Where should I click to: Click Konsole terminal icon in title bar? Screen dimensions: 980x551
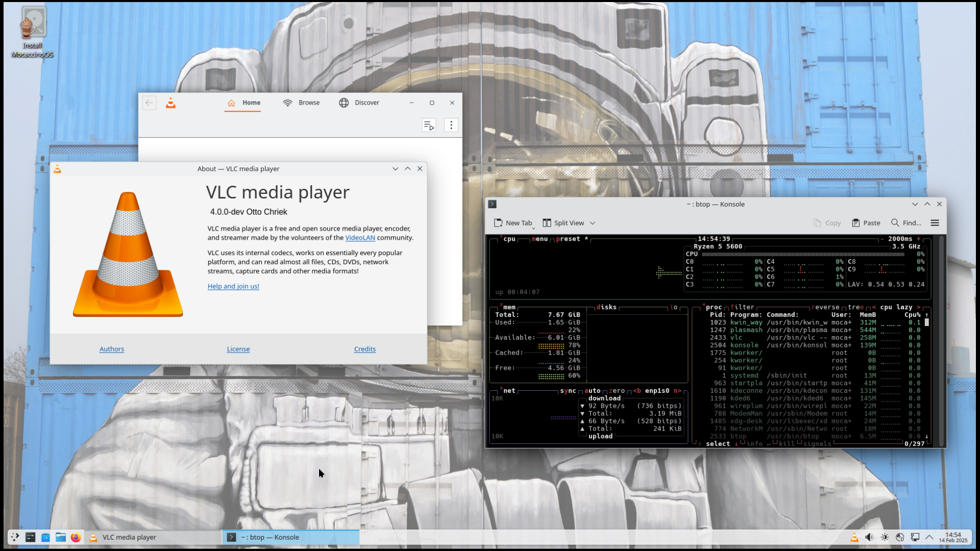coord(493,204)
